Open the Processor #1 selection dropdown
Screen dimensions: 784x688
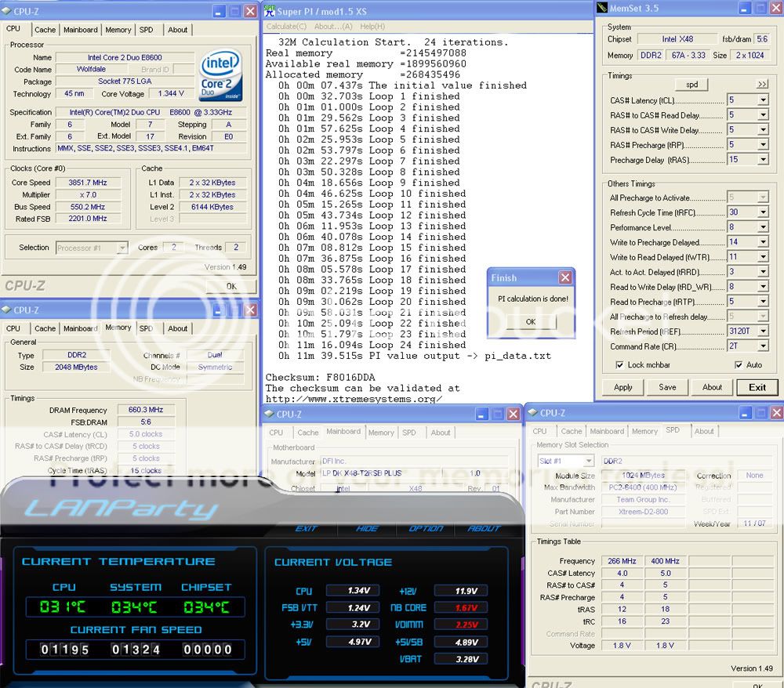tap(122, 248)
